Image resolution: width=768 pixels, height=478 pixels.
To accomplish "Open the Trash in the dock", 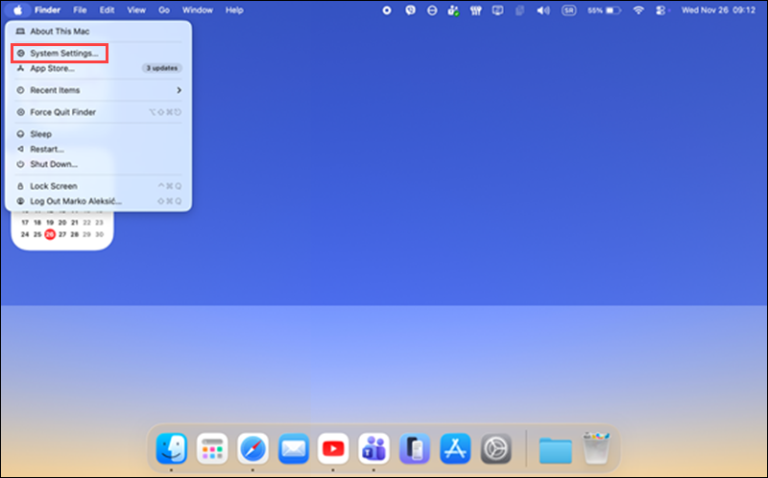I will pos(597,449).
